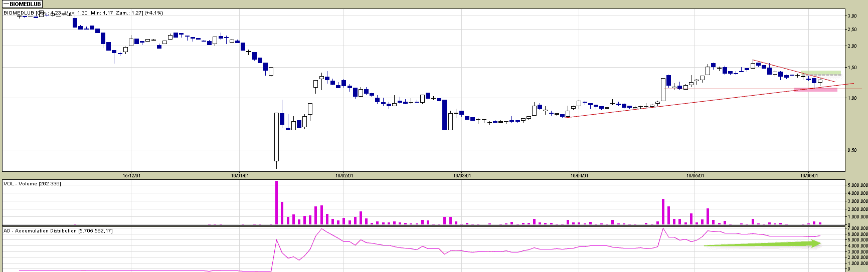The height and width of the screenshot is (272, 868).
Task: Click the 0,50 price level on price axis
Action: pos(851,150)
